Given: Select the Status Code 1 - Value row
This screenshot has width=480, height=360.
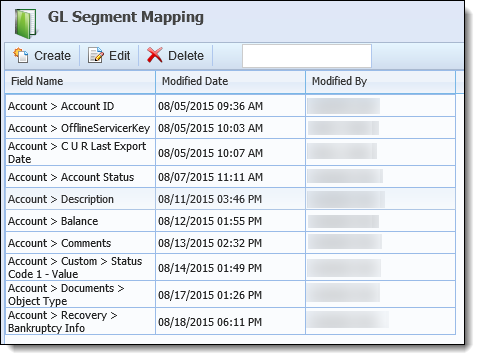Looking at the screenshot, I should 230,267.
